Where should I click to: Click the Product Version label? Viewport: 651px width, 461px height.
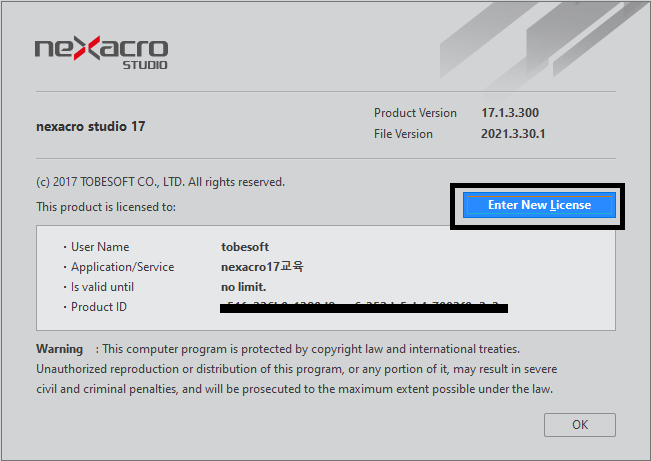(x=415, y=113)
